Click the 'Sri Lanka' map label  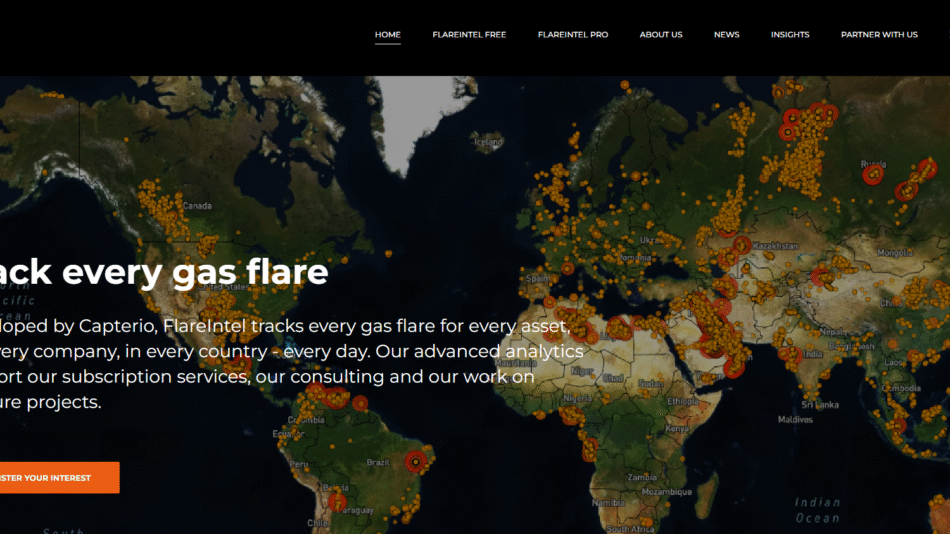coord(820,405)
